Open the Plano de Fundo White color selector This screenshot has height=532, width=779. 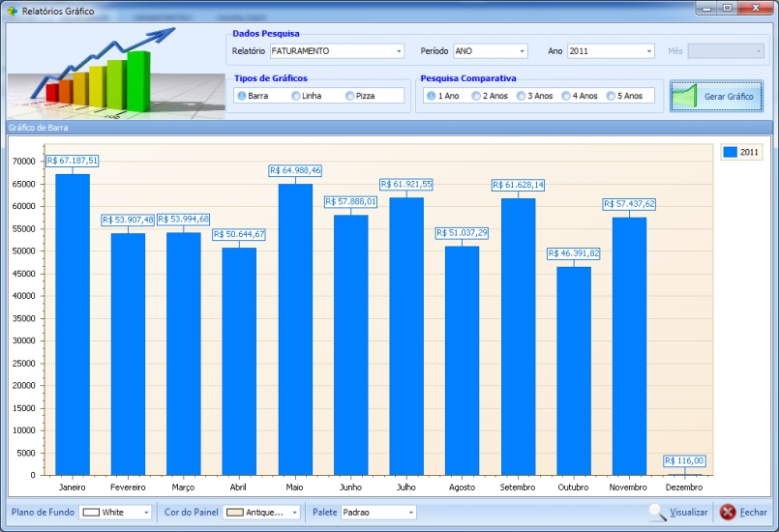point(146,512)
